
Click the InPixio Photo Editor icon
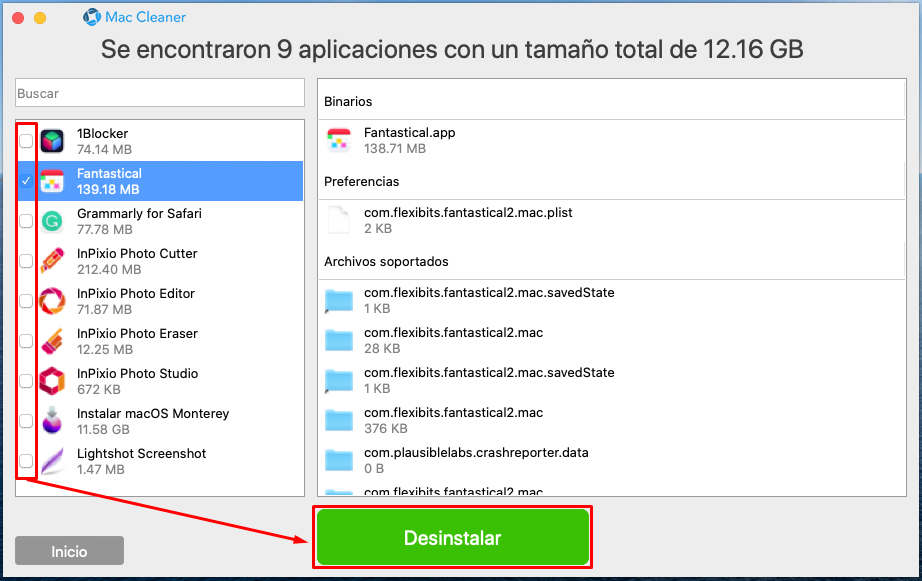click(52, 301)
